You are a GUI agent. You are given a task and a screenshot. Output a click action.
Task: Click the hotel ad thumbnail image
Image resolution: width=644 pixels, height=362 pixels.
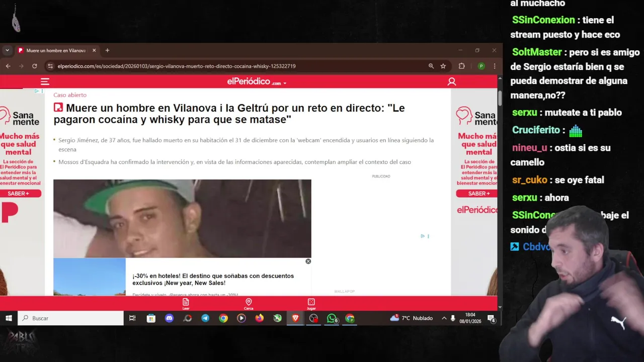(x=90, y=277)
